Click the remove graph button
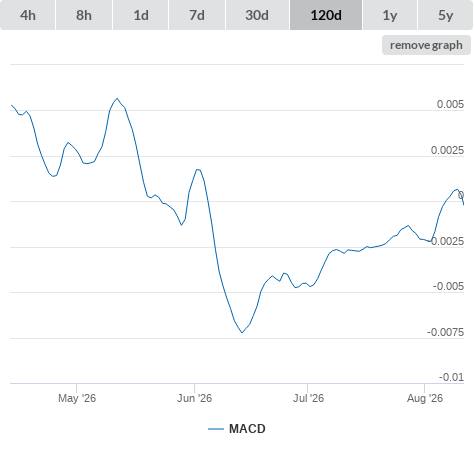The height and width of the screenshot is (455, 474). (426, 45)
